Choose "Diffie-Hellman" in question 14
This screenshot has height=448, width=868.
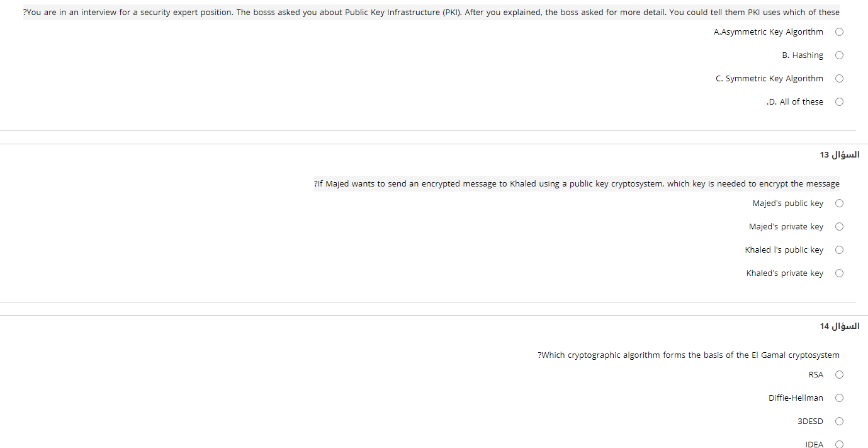coord(839,398)
